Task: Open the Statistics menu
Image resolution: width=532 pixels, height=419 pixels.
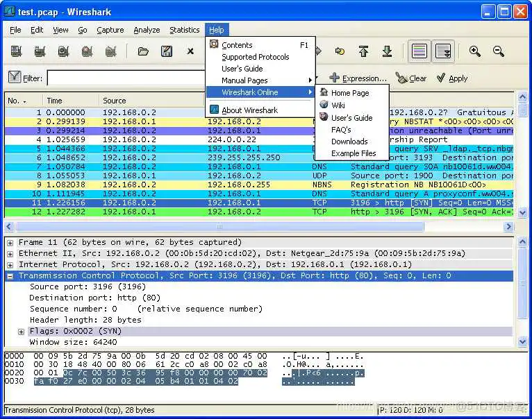Action: (185, 30)
